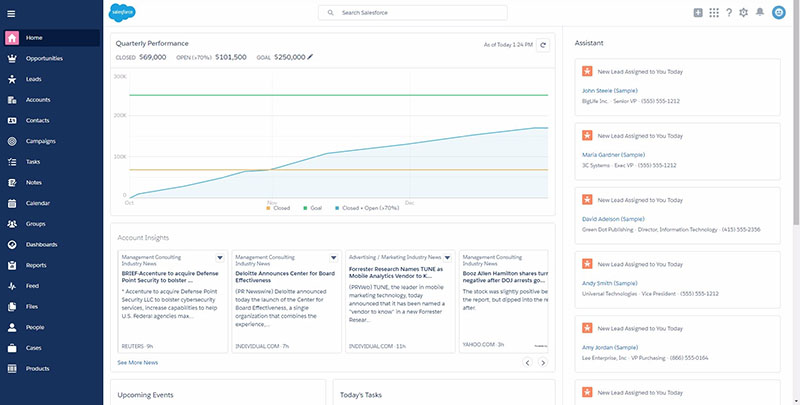Open lead Maria Gardner (Sample)
This screenshot has width=800, height=405.
click(614, 155)
